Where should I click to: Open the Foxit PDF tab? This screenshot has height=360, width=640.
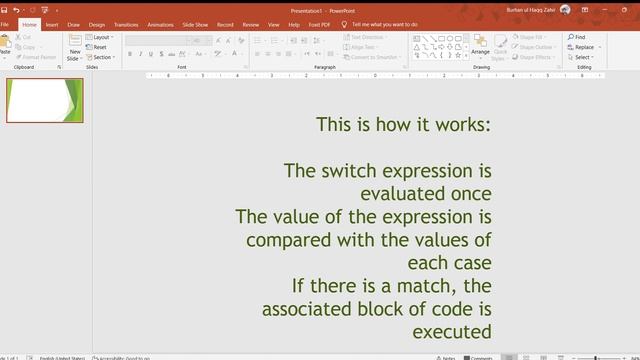pyautogui.click(x=319, y=25)
